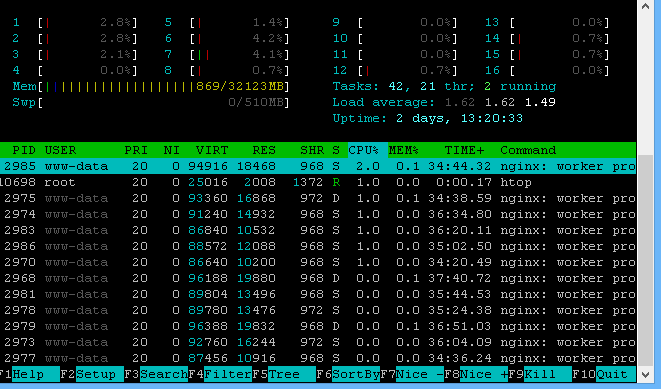Select the process row with PID 2983
This screenshot has width=661, height=389.
[x=318, y=231]
